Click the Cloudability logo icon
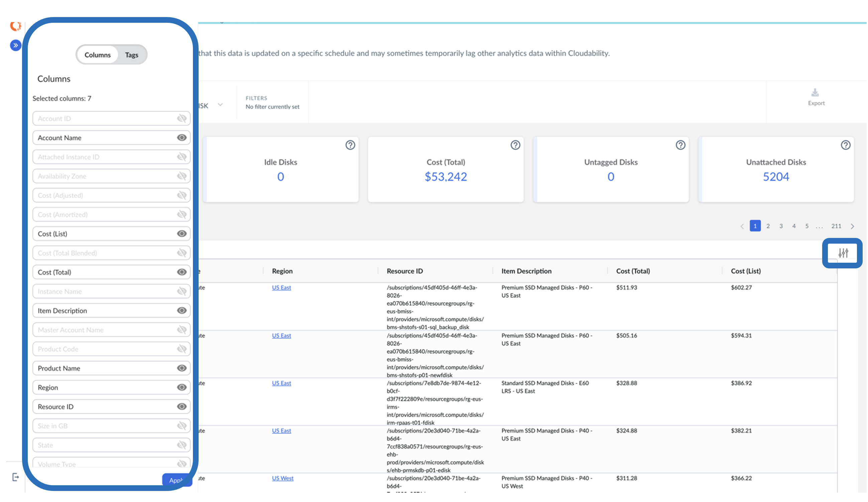Image resolution: width=868 pixels, height=502 pixels. tap(15, 26)
